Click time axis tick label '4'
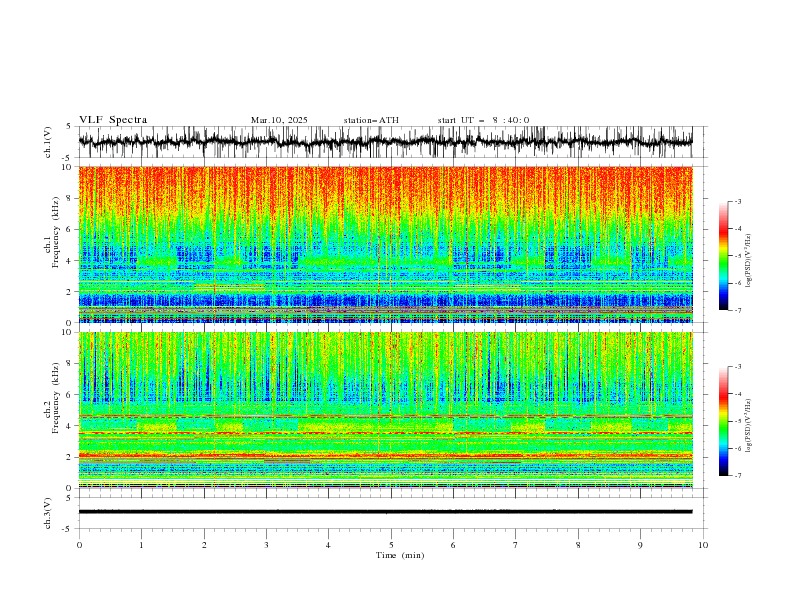 coord(328,545)
